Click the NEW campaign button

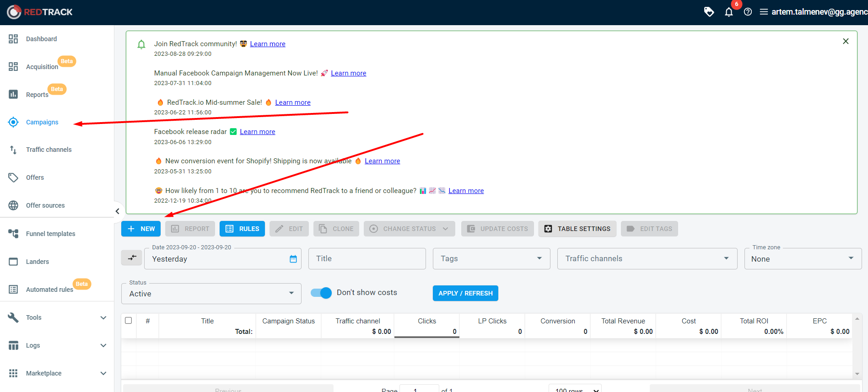141,229
